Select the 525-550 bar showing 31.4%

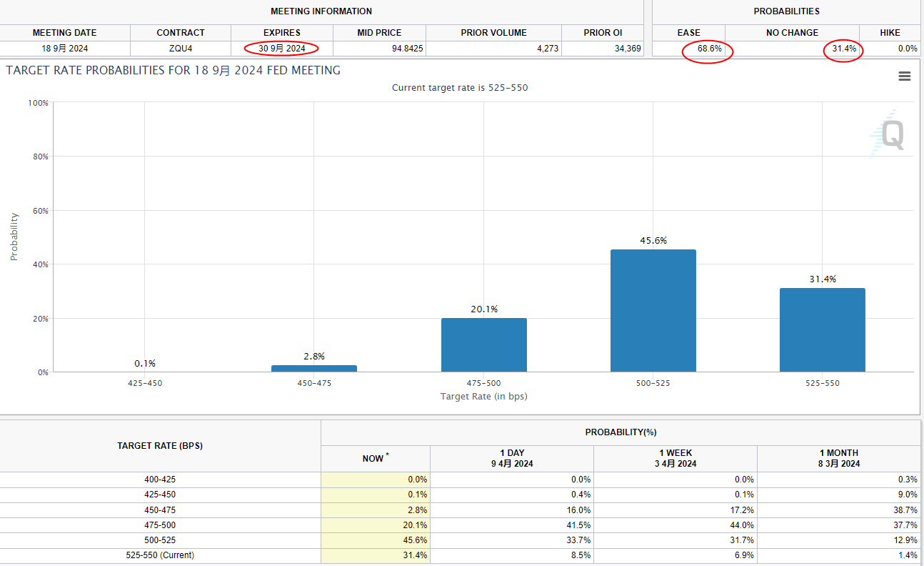pyautogui.click(x=822, y=329)
